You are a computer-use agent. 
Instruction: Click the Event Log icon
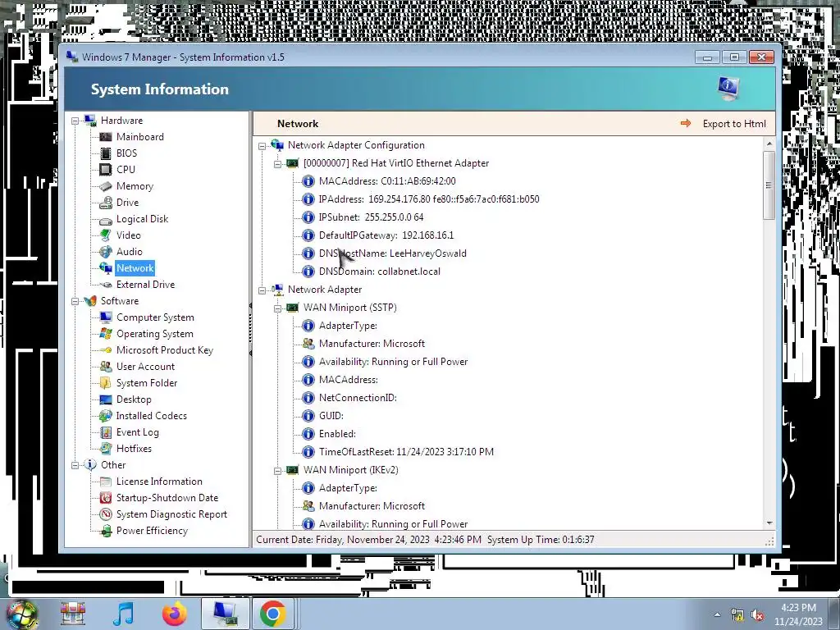coord(106,432)
